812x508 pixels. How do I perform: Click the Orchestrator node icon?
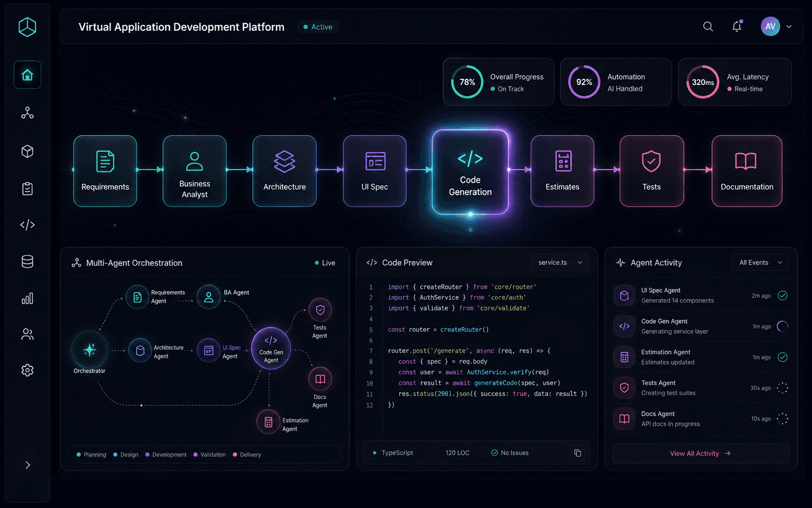(x=90, y=350)
